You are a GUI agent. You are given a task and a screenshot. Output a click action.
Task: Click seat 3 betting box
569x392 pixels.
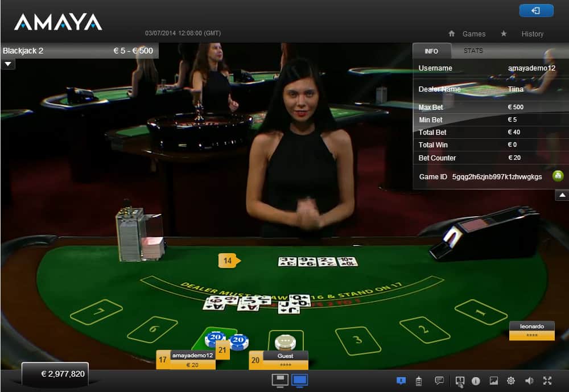358,340
